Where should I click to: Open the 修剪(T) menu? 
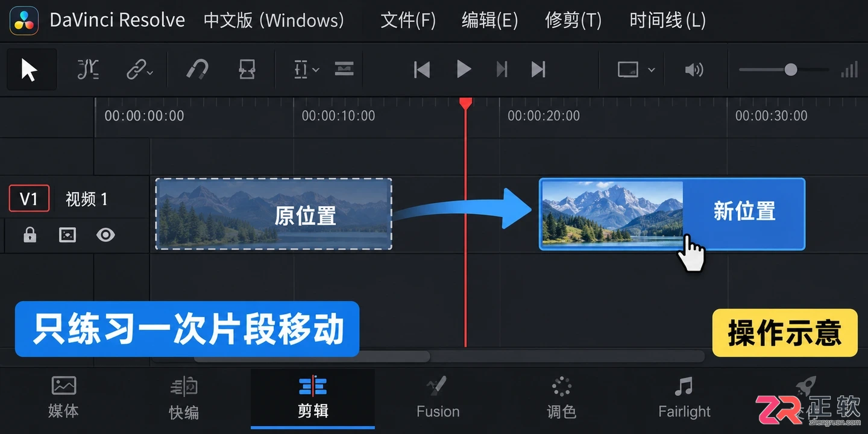(573, 20)
